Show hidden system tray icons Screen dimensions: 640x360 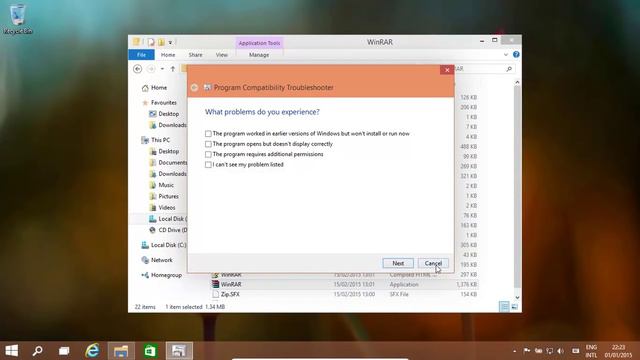coord(514,351)
